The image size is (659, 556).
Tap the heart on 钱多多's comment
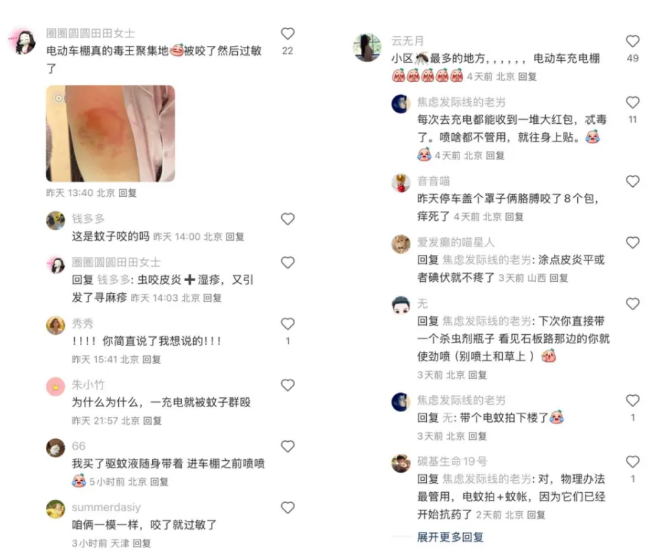(287, 219)
